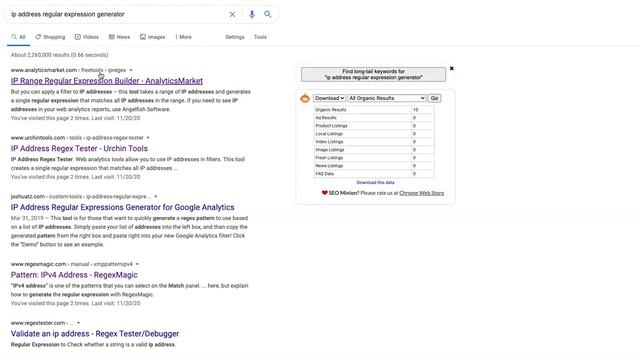Open the Chrome Web Store link

421,193
